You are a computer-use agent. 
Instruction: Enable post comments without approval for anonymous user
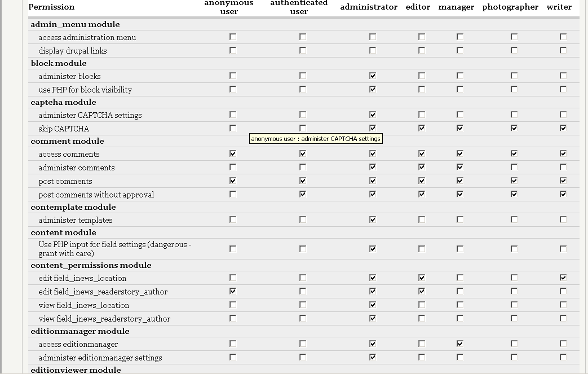(233, 194)
